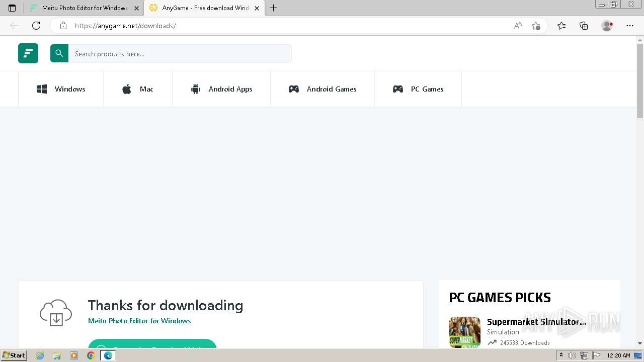The height and width of the screenshot is (362, 644).
Task: Open a new browser tab
Action: click(x=274, y=8)
